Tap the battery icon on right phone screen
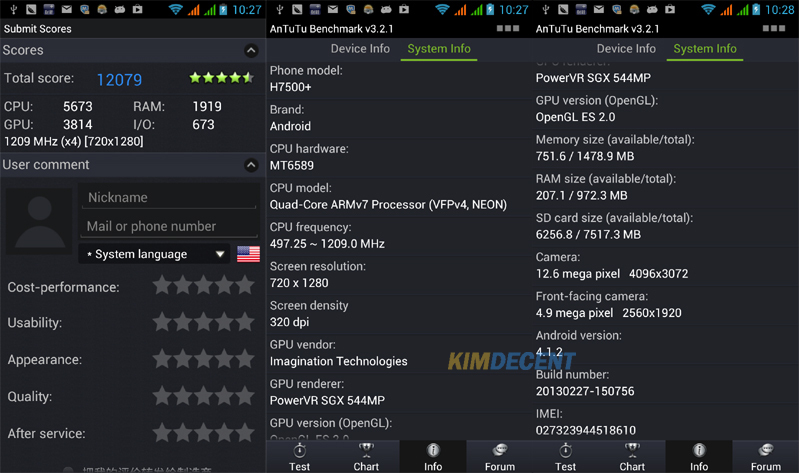800x473 pixels. coord(756,9)
